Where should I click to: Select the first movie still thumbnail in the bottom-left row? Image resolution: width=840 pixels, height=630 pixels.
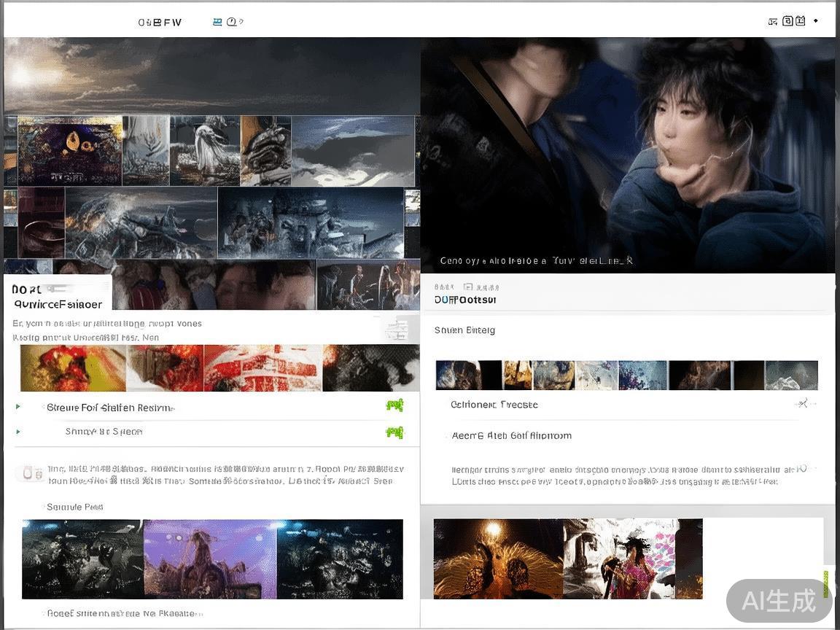tap(82, 559)
